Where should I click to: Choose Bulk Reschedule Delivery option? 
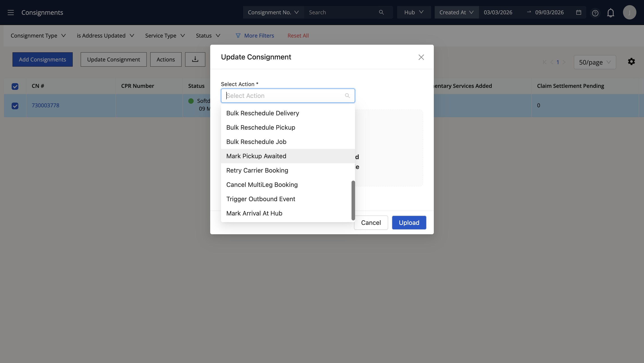click(263, 113)
